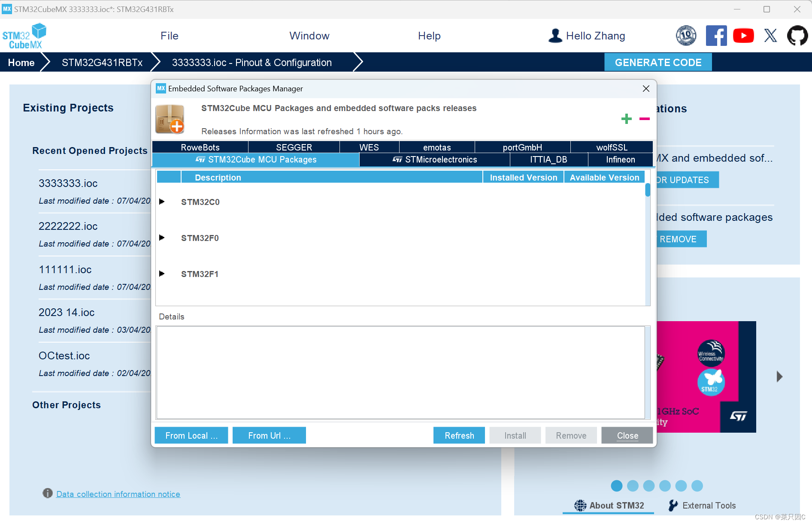Open recent project OCtest.ioc
The height and width of the screenshot is (524, 812).
(x=64, y=355)
